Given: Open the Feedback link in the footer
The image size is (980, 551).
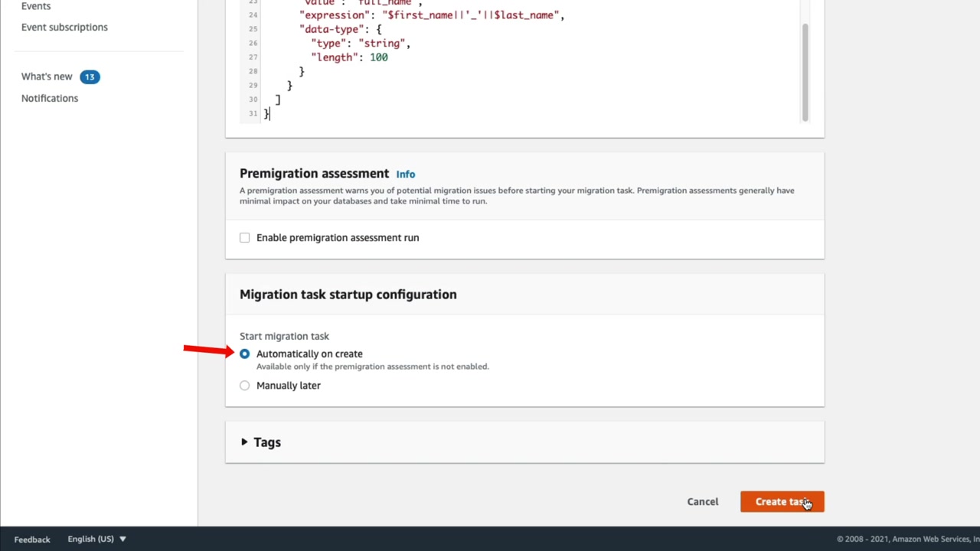Looking at the screenshot, I should tap(32, 540).
